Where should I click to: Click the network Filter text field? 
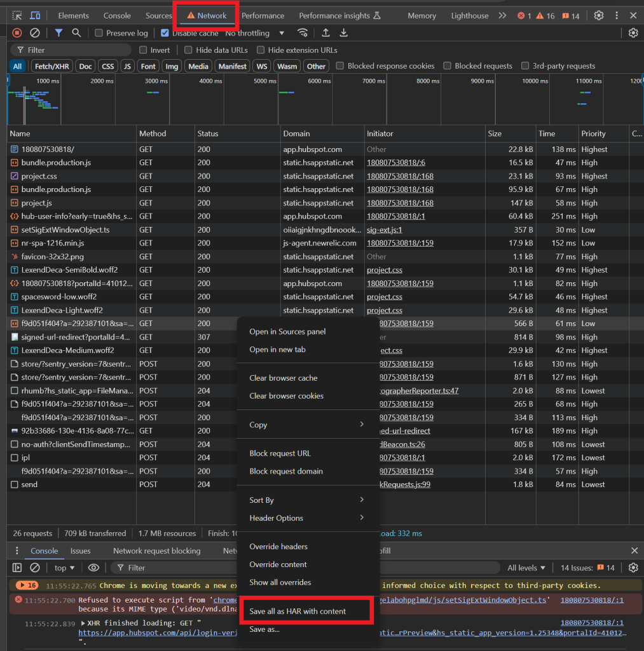71,50
